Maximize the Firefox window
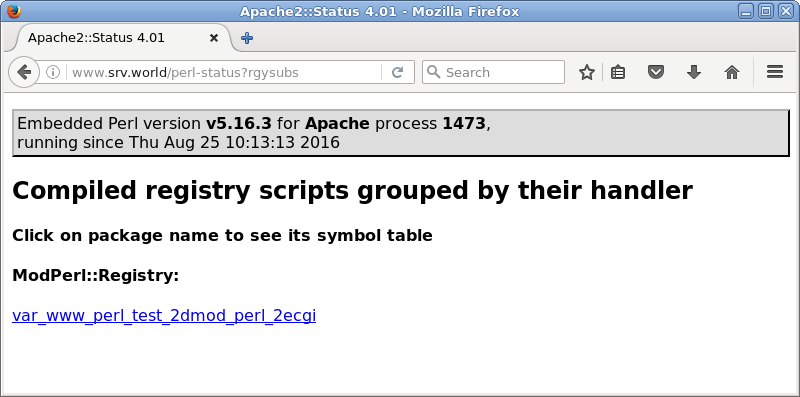Screen dimensions: 800x397 [765, 11]
